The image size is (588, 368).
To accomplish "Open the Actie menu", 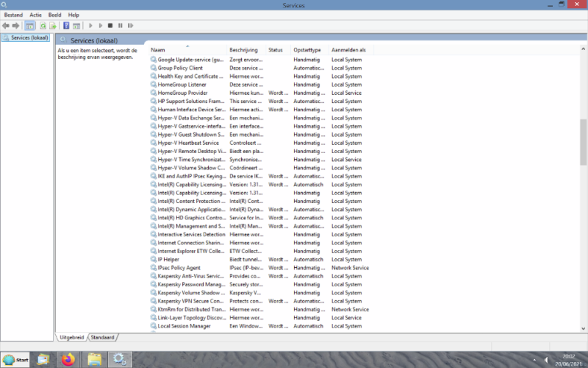I will click(x=35, y=15).
